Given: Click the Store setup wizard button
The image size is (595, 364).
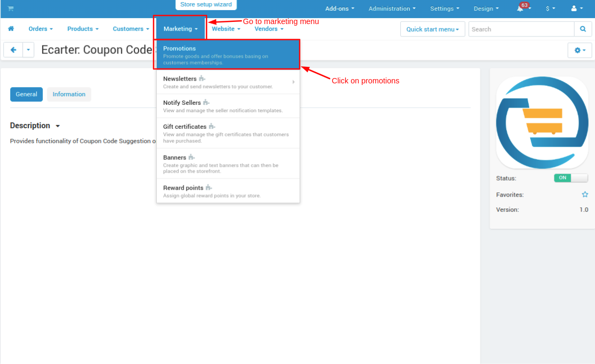Looking at the screenshot, I should [x=206, y=5].
